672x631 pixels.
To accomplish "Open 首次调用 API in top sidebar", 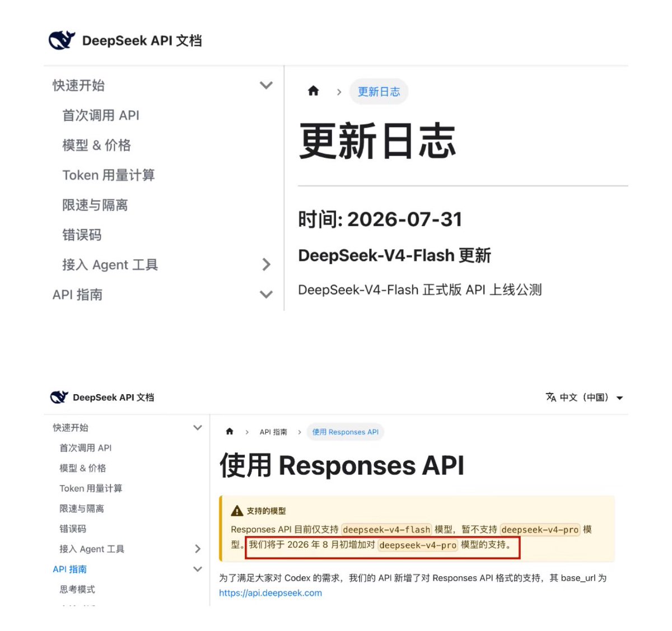I will point(101,115).
